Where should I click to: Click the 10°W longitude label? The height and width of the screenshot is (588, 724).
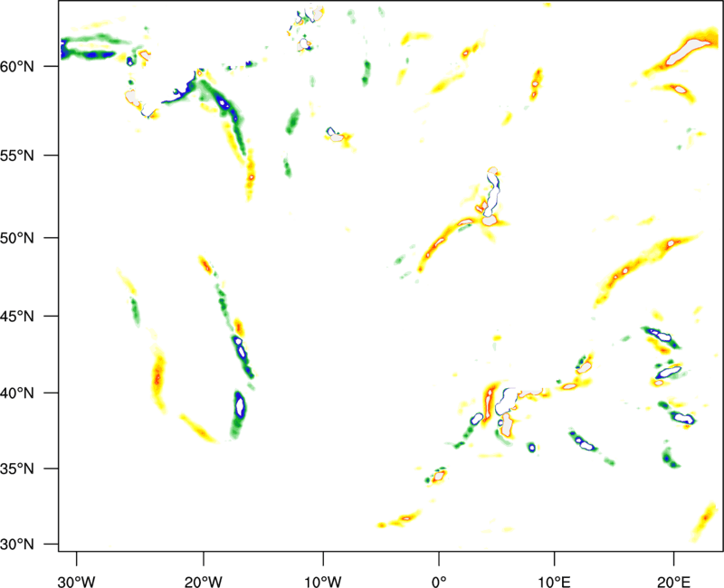pyautogui.click(x=323, y=582)
